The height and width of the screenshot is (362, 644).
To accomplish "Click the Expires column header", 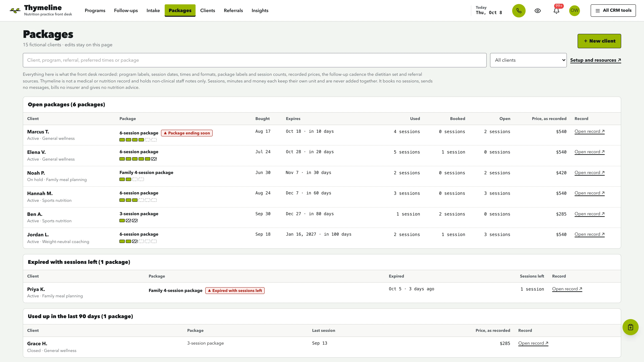I will [x=293, y=119].
